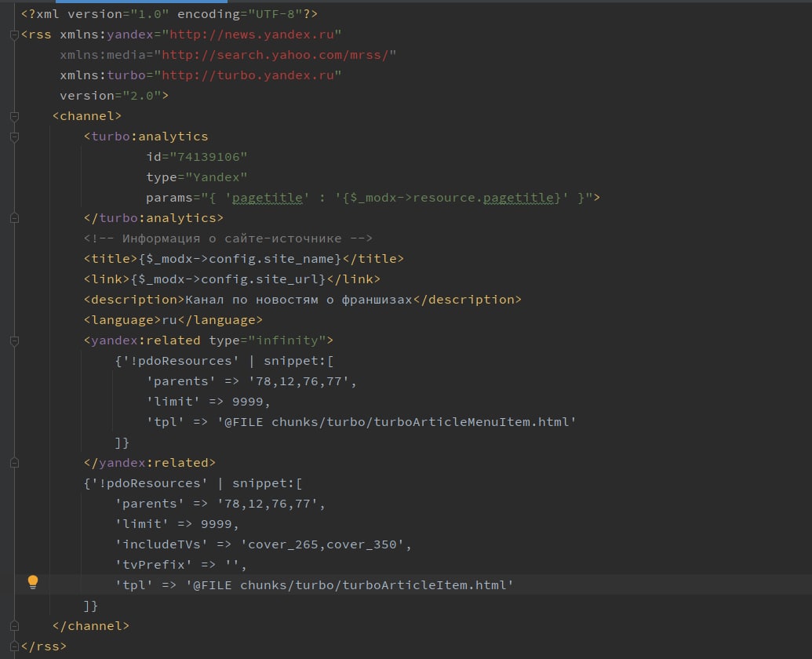Image resolution: width=812 pixels, height=659 pixels.
Task: Click the description text about franchise news
Action: click(x=299, y=300)
